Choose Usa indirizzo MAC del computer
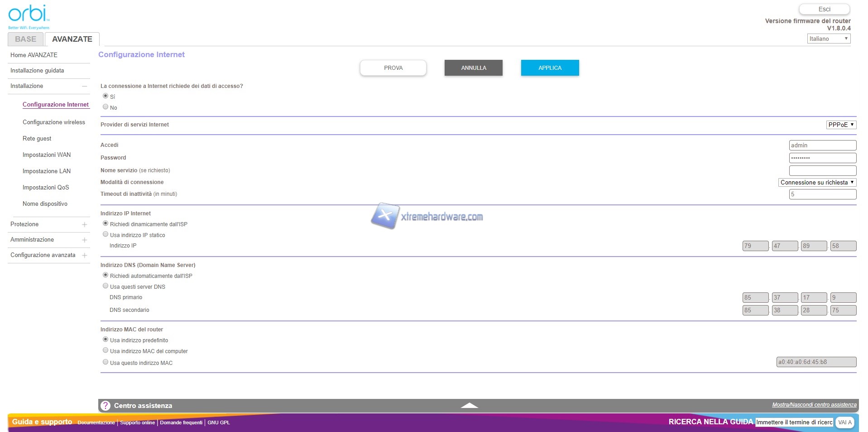The height and width of the screenshot is (432, 868). (106, 350)
